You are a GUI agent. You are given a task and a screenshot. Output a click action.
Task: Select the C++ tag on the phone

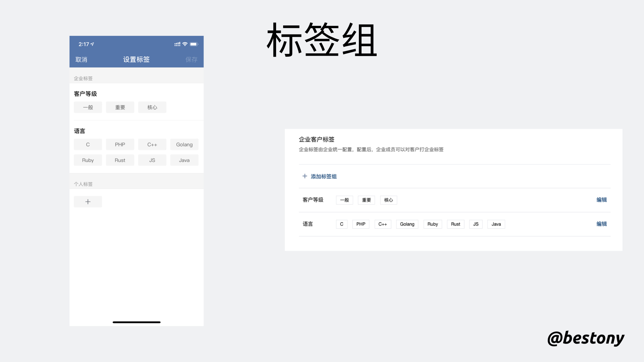(152, 144)
